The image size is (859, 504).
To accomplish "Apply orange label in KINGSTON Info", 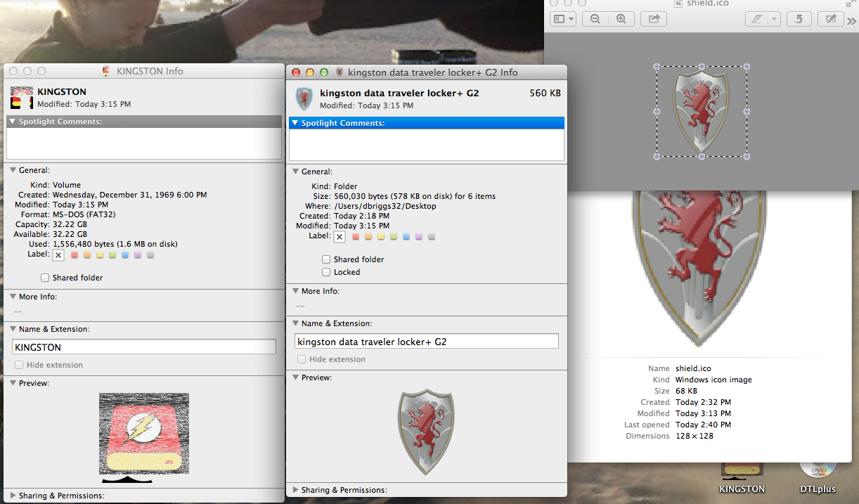I will point(87,255).
